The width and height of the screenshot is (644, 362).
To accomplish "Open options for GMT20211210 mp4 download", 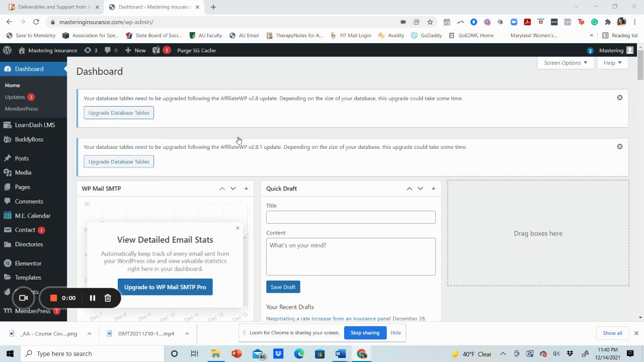I will (x=187, y=333).
